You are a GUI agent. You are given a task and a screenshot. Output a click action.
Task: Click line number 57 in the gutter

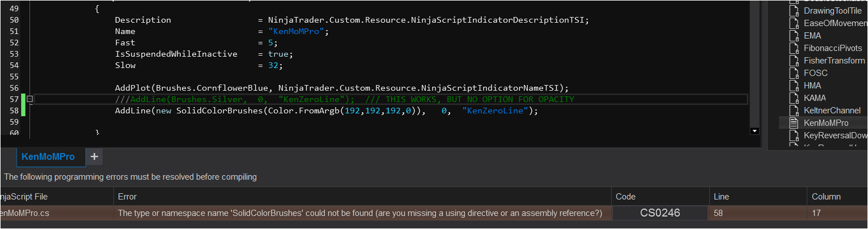point(14,99)
